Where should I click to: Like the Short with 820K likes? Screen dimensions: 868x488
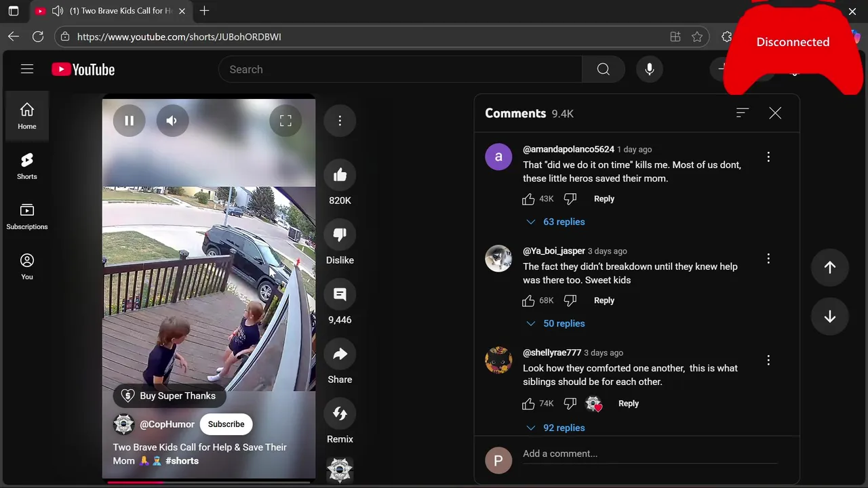click(340, 176)
